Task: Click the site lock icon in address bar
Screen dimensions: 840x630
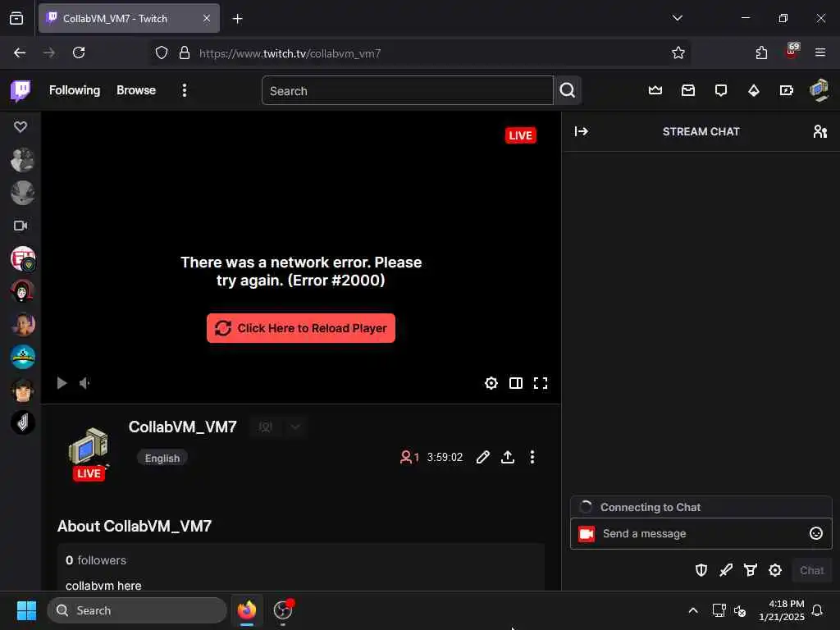Action: pyautogui.click(x=185, y=52)
